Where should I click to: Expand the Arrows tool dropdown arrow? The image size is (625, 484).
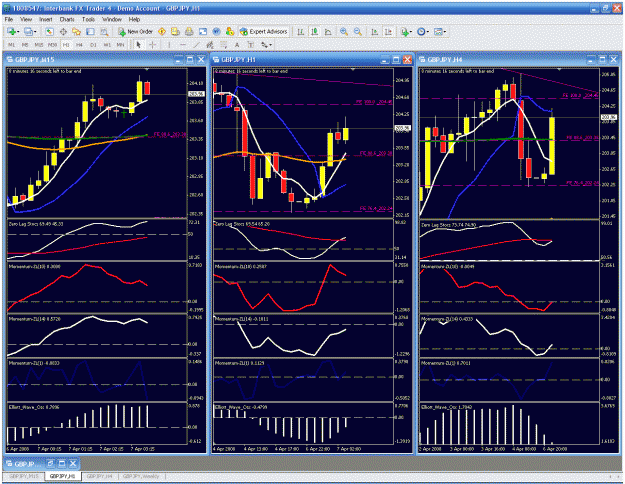click(x=271, y=45)
